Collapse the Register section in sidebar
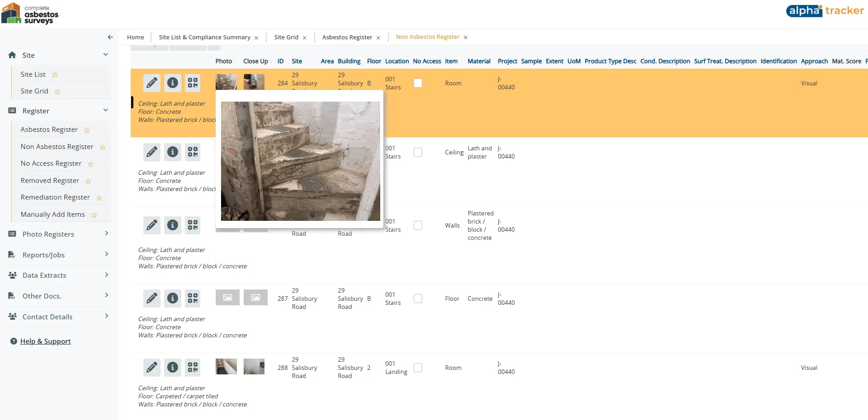Image resolution: width=868 pixels, height=420 pixels. point(106,110)
